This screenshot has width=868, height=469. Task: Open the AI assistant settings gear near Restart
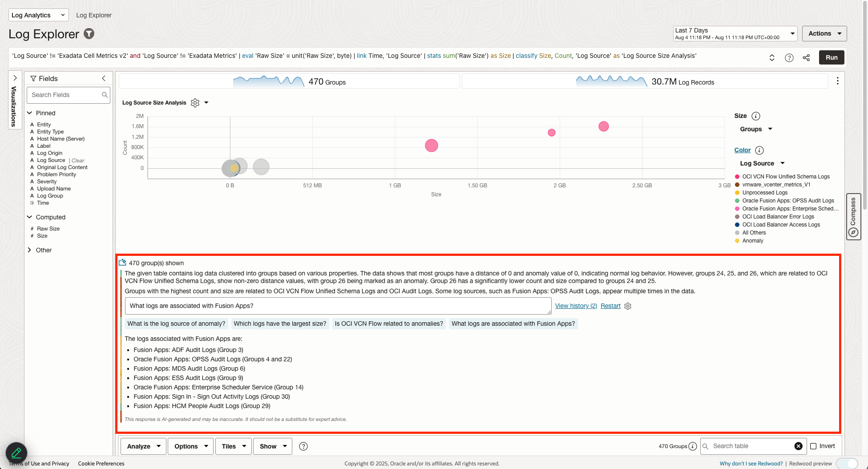click(x=627, y=306)
